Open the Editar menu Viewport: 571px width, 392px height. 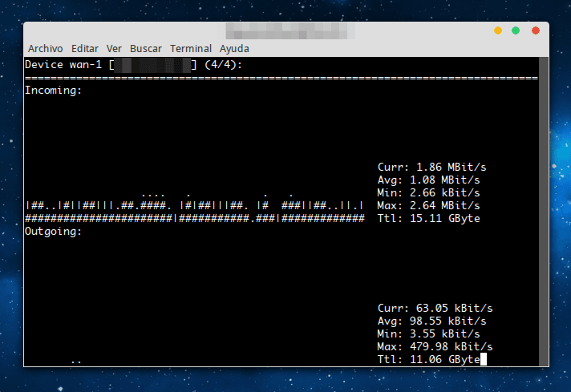[x=85, y=48]
